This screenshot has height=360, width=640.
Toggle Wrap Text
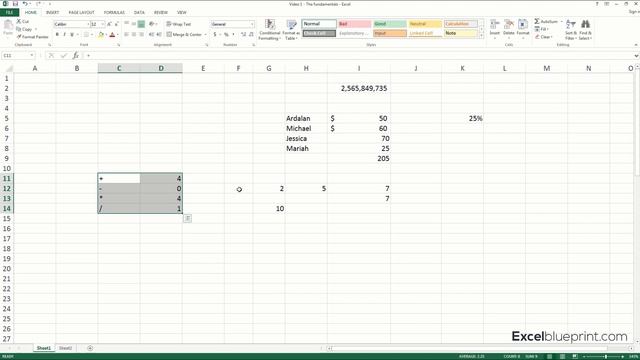[179, 24]
